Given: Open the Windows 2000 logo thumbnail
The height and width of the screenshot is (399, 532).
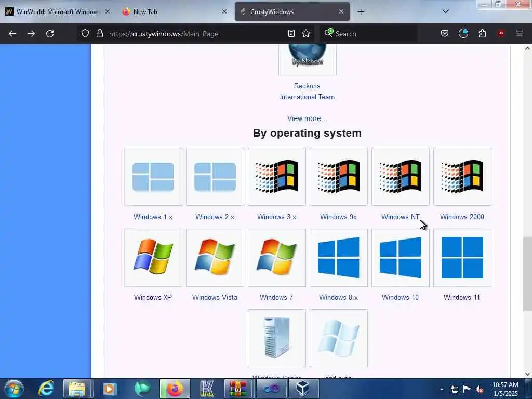Looking at the screenshot, I should click(462, 177).
